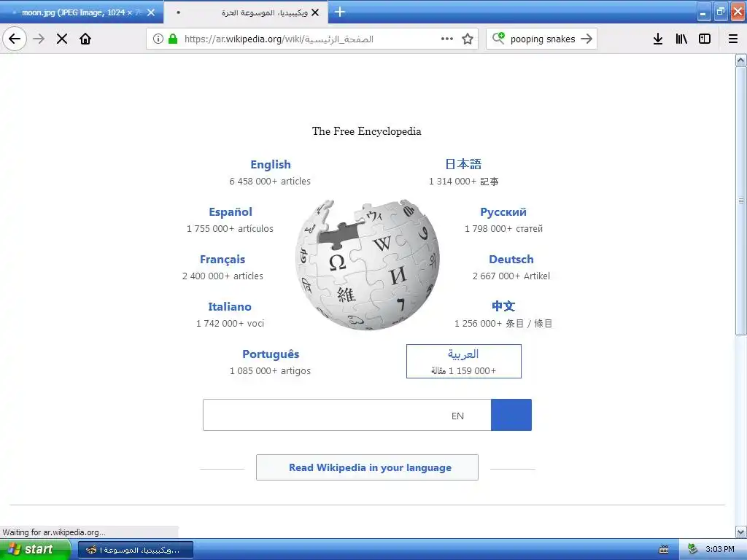Screen dimensions: 747x560
Task: Restore down the browser window
Action: pyautogui.click(x=721, y=12)
